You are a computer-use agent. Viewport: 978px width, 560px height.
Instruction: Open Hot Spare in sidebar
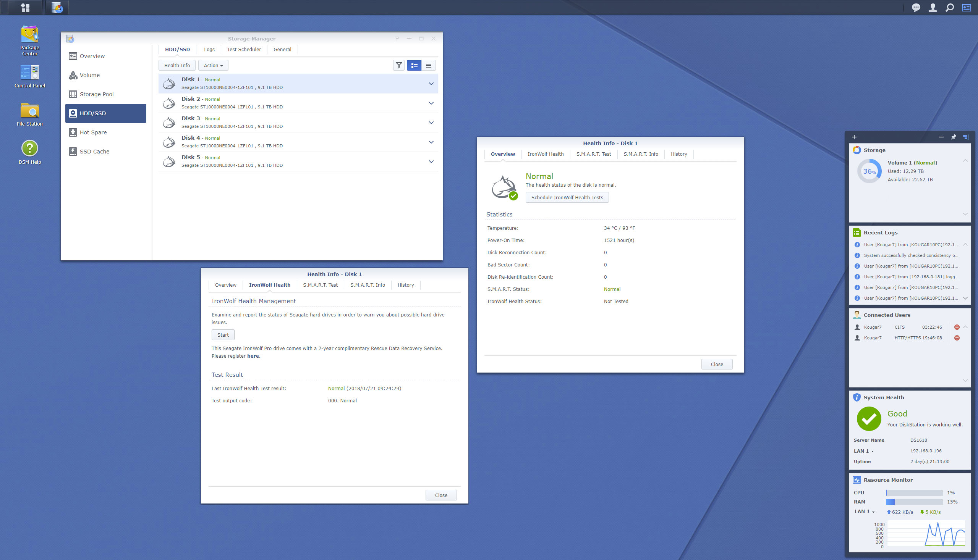pyautogui.click(x=106, y=132)
